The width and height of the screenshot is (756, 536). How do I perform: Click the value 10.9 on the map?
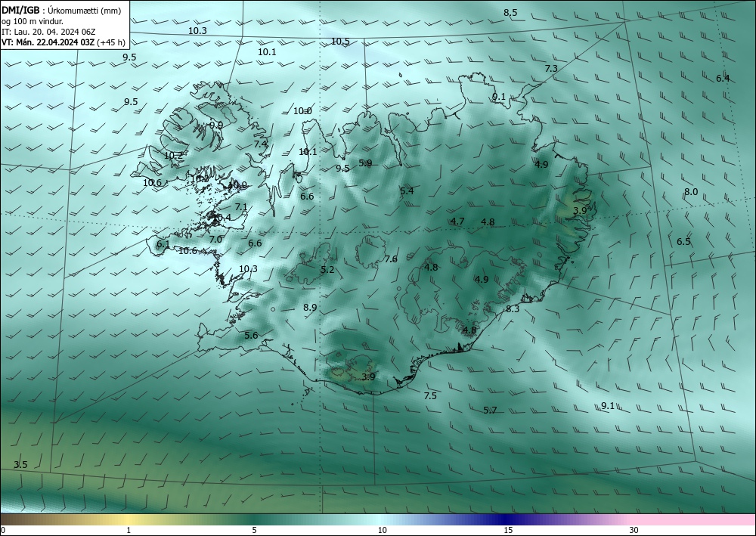(x=237, y=185)
